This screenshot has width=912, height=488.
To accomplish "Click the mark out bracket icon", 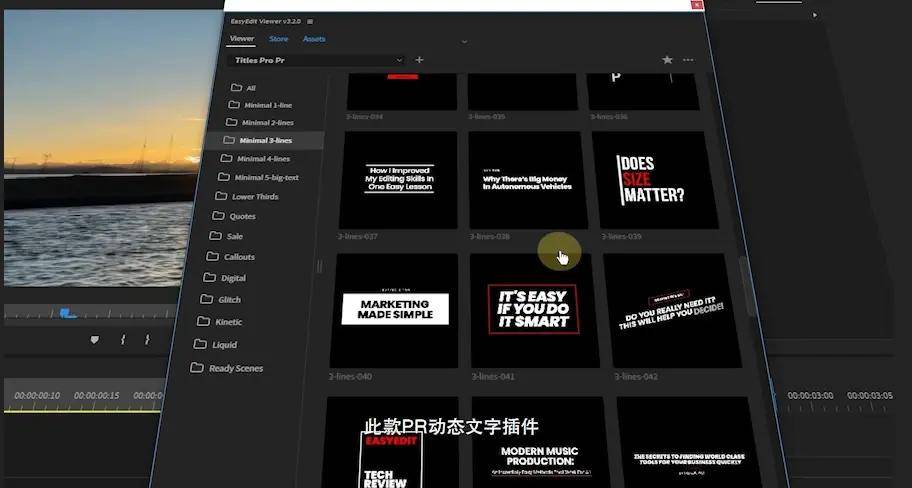I will pyautogui.click(x=147, y=340).
